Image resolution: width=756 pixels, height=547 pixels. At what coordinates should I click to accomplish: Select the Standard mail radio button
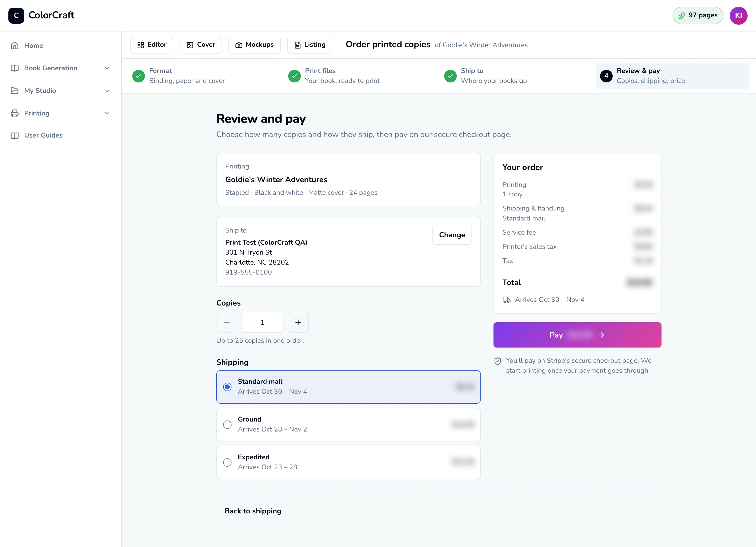click(x=227, y=387)
